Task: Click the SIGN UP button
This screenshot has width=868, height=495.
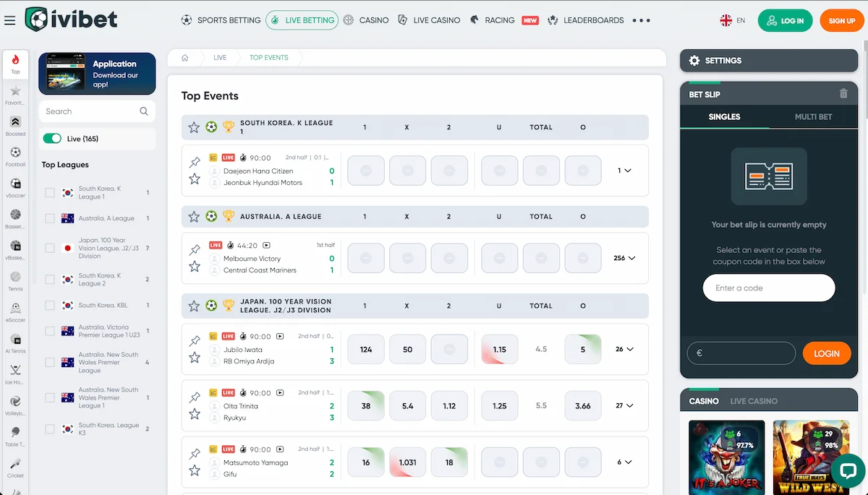Action: [x=842, y=21]
